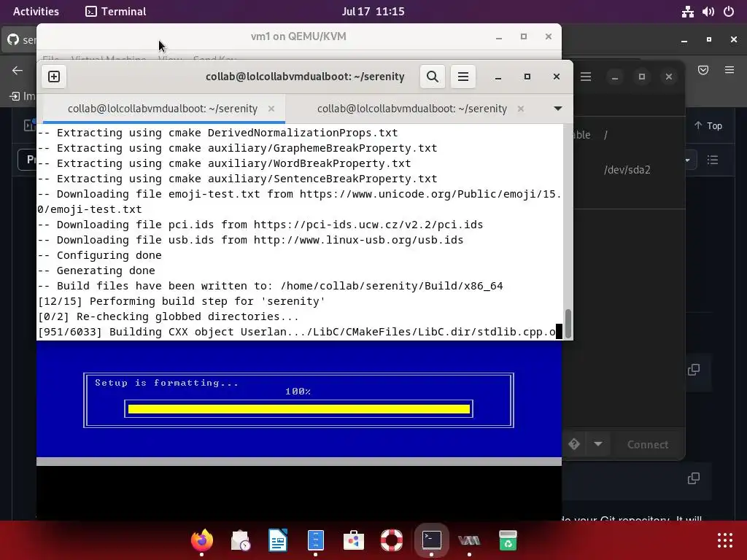Click the Re-checking globbed directories line

(x=169, y=316)
